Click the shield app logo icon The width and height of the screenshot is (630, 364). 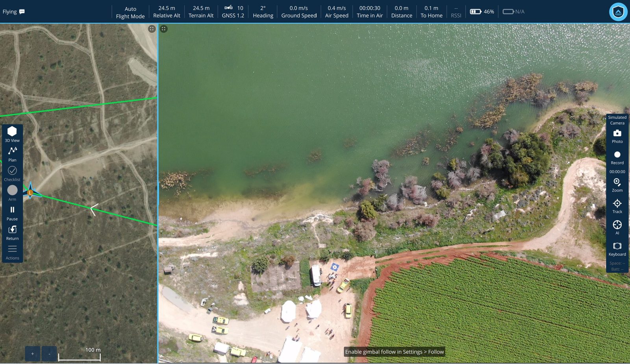[x=618, y=12]
